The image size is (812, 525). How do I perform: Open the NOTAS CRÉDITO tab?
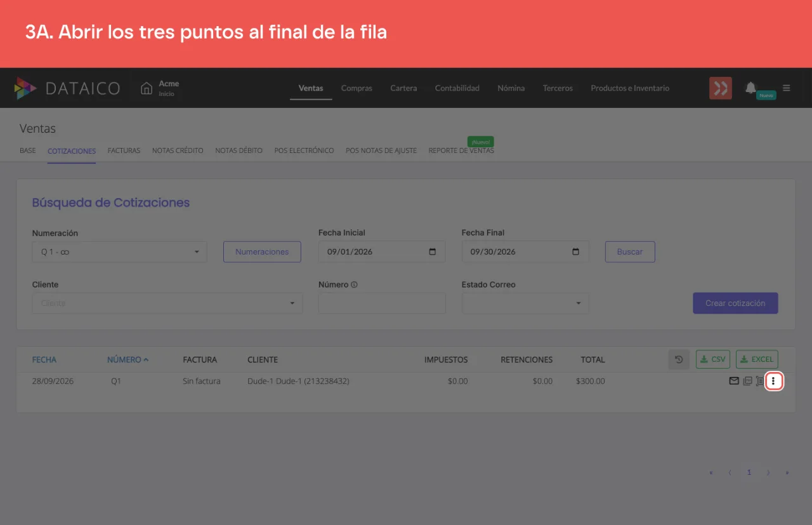pos(178,150)
